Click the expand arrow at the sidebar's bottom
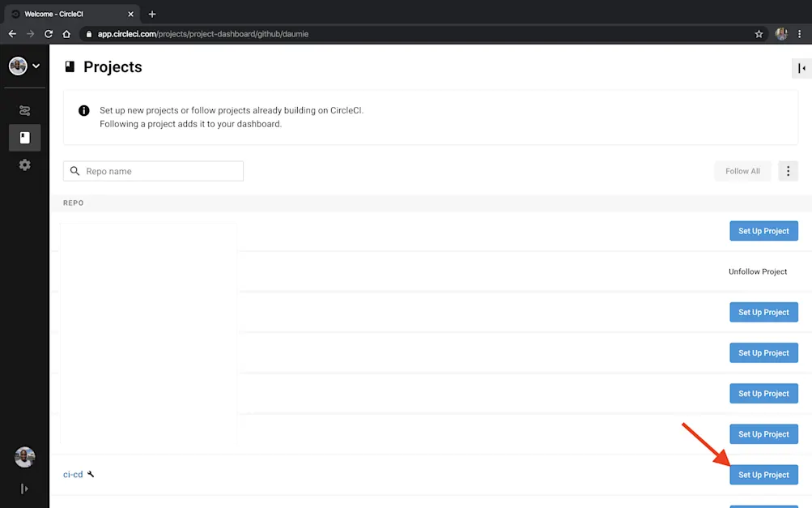This screenshot has height=508, width=812. 24,488
